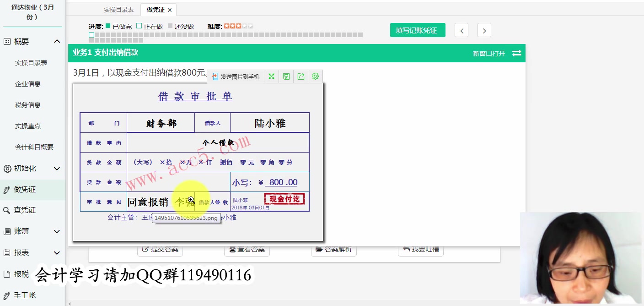Click the third difficulty star
644x306 pixels.
pos(239,26)
